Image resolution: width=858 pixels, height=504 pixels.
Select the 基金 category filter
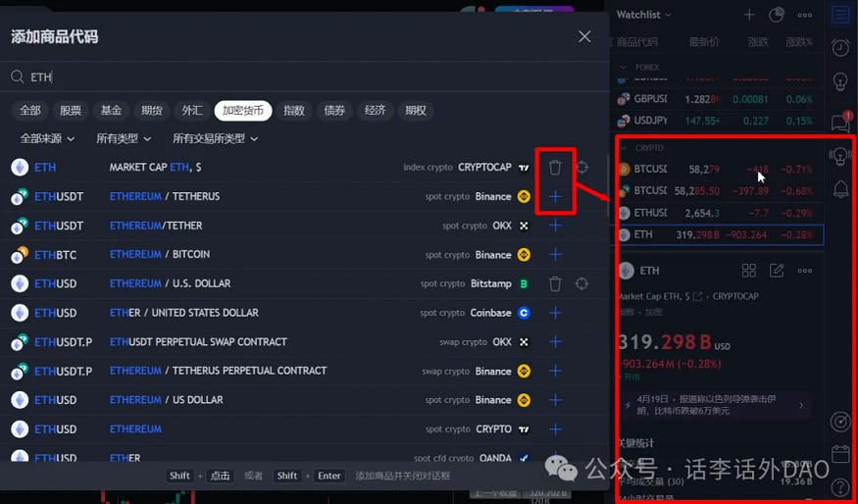coord(111,111)
